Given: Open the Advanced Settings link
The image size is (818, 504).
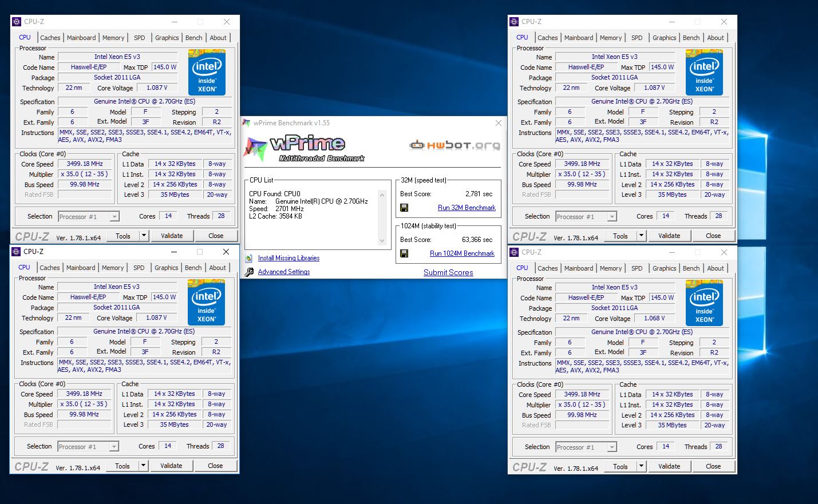Looking at the screenshot, I should (x=284, y=272).
